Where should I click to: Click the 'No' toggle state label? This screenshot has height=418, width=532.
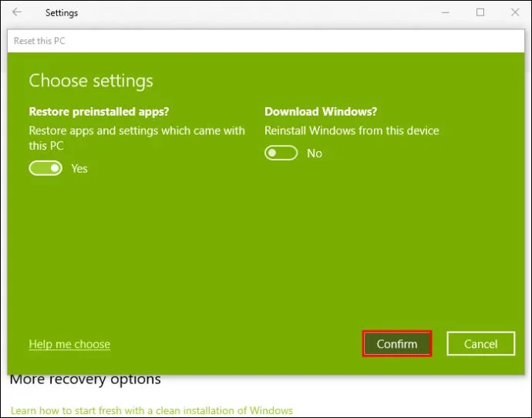point(315,153)
